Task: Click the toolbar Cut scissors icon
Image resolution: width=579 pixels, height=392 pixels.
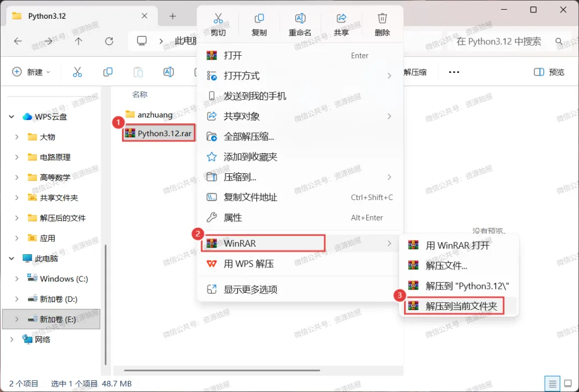Action: pos(77,72)
